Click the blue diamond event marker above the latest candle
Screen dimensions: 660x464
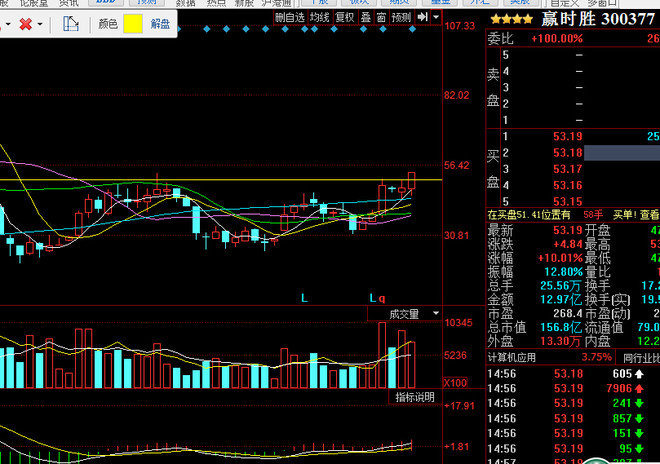412,29
